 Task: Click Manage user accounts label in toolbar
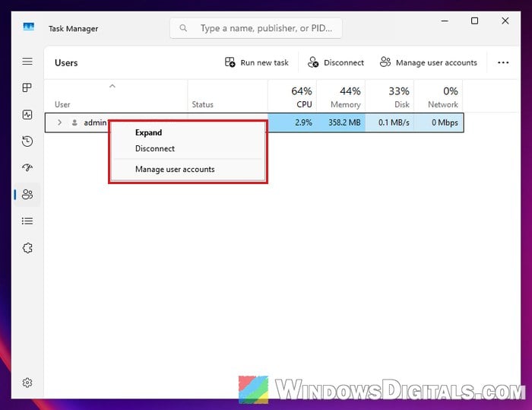[x=436, y=63]
